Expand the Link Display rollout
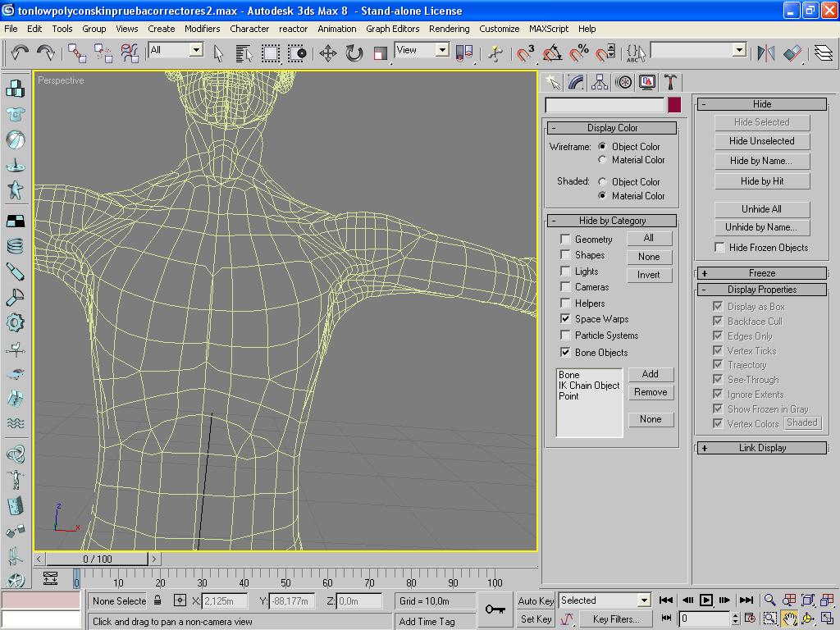Viewport: 840px width, 630px height. click(761, 448)
